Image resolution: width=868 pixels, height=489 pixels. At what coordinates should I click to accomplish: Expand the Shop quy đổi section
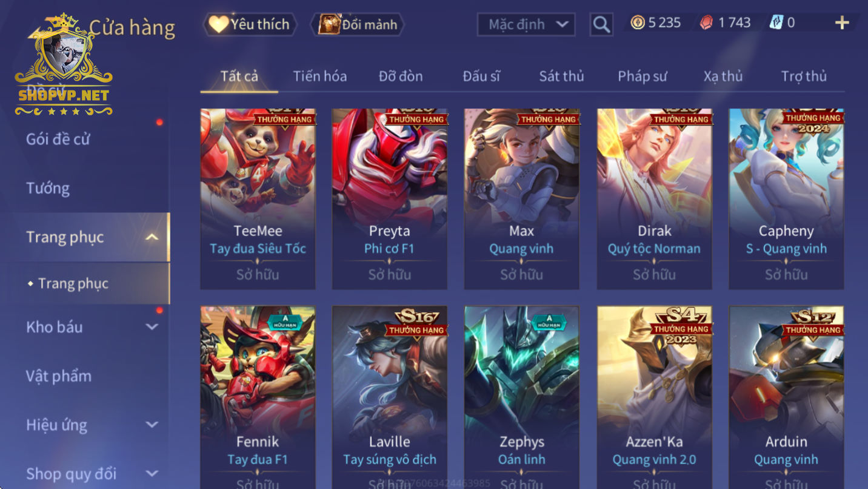coord(152,473)
